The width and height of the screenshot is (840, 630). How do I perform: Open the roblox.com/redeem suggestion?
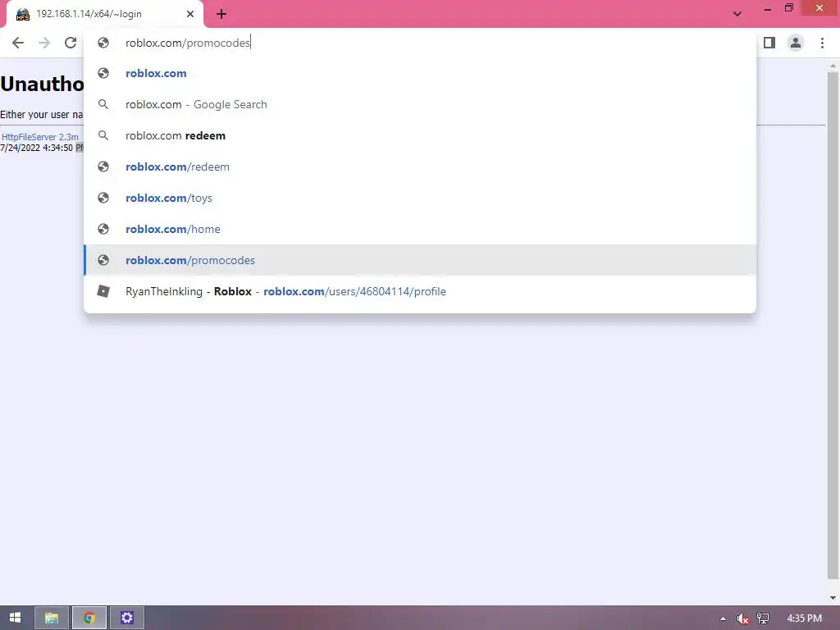(x=420, y=167)
